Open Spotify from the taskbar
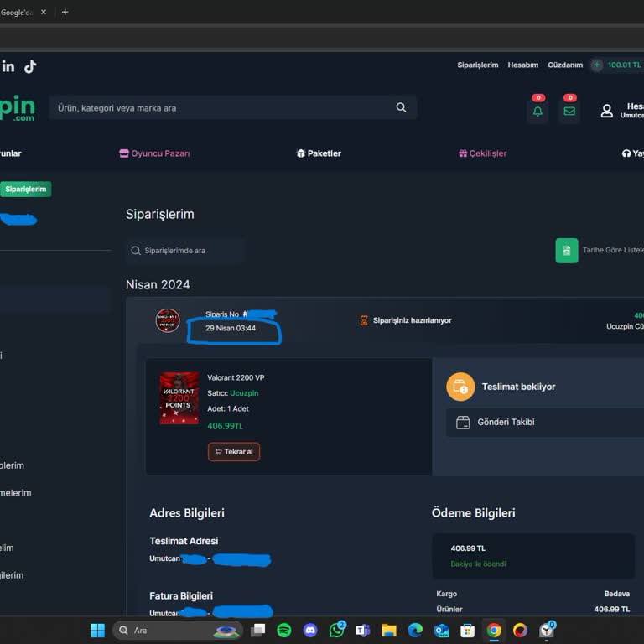644x644 pixels. 284,630
